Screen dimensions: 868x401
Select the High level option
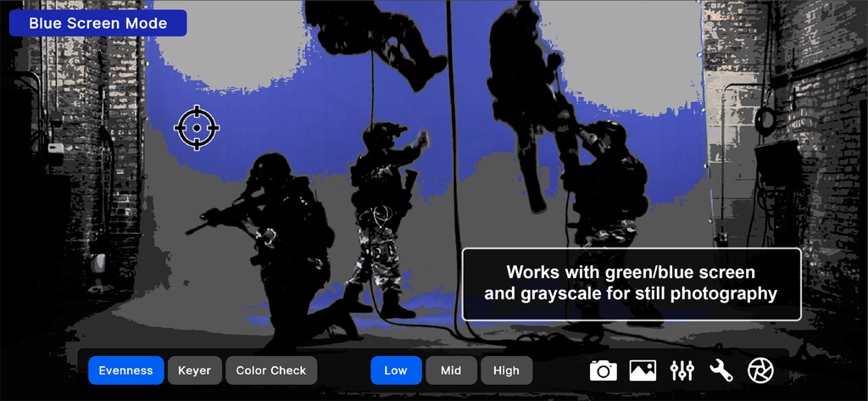(x=507, y=370)
